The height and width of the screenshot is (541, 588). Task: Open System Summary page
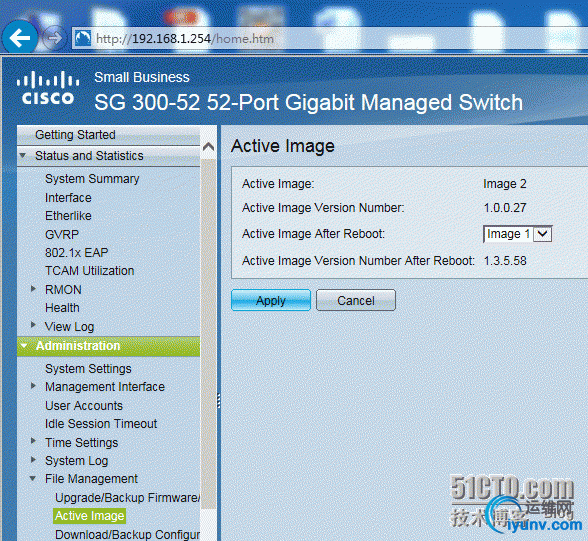click(x=92, y=179)
